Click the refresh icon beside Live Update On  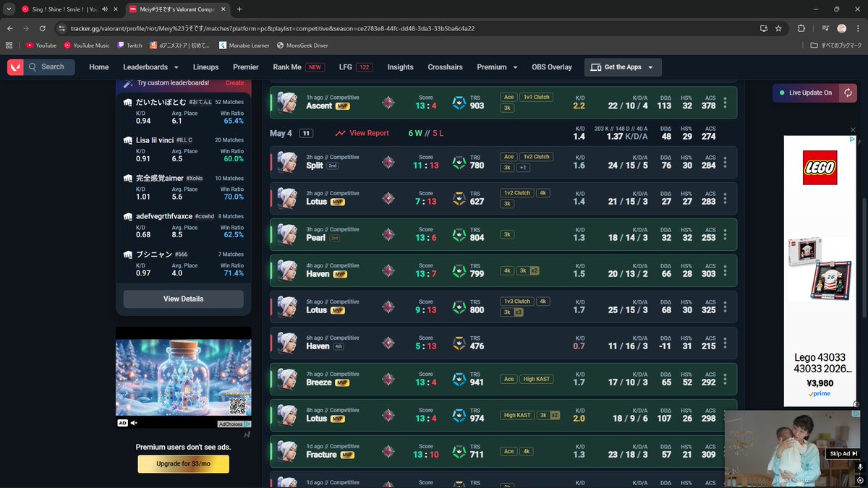[848, 93]
